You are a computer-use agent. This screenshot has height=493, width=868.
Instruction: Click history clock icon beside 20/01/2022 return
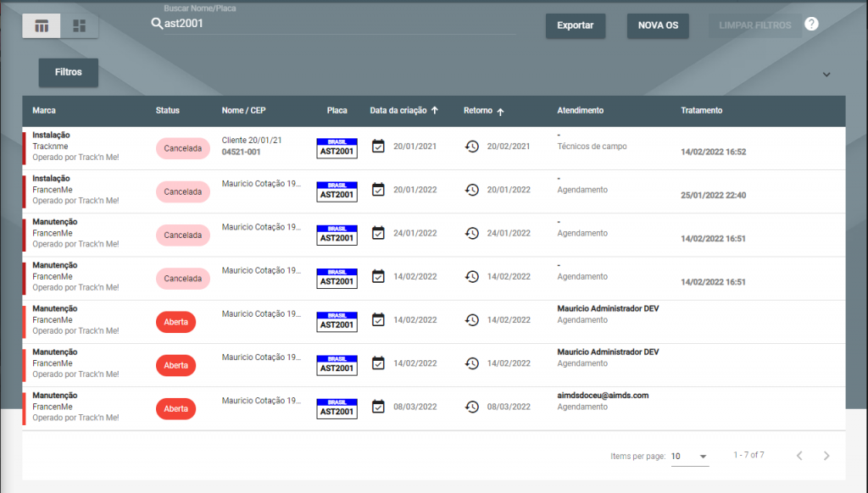[471, 189]
